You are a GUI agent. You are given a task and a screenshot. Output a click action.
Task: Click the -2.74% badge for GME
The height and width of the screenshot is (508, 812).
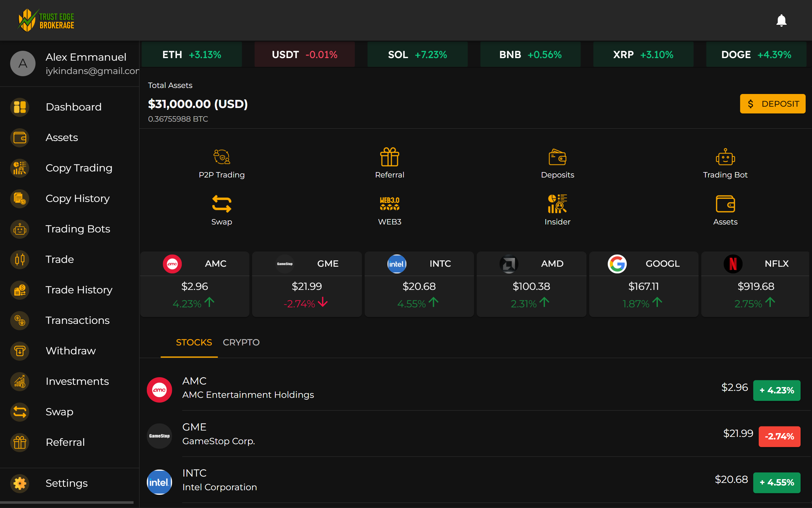779,437
